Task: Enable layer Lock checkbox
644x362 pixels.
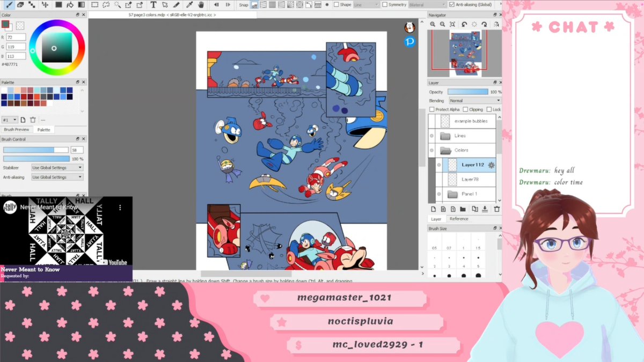Action: (488, 109)
